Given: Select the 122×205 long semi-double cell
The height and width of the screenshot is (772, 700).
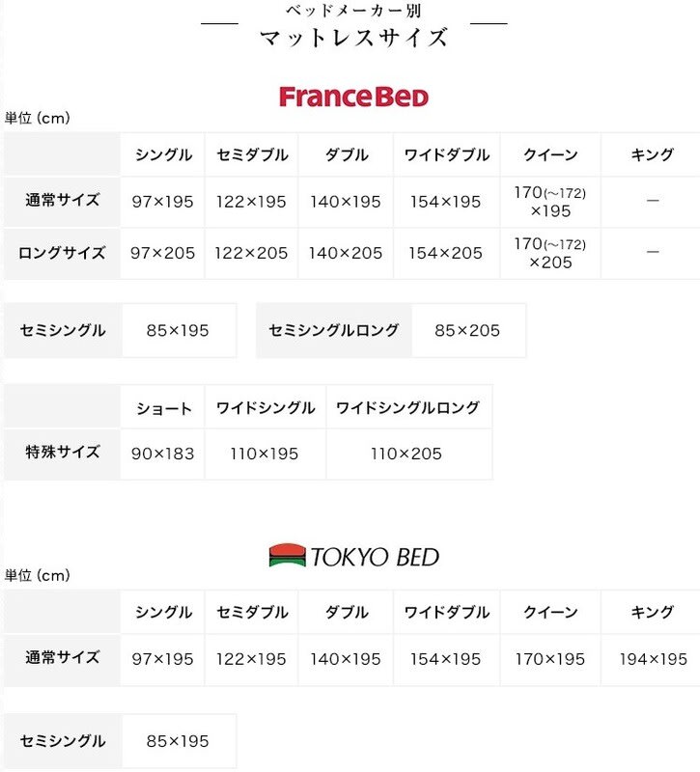Looking at the screenshot, I should (x=251, y=253).
